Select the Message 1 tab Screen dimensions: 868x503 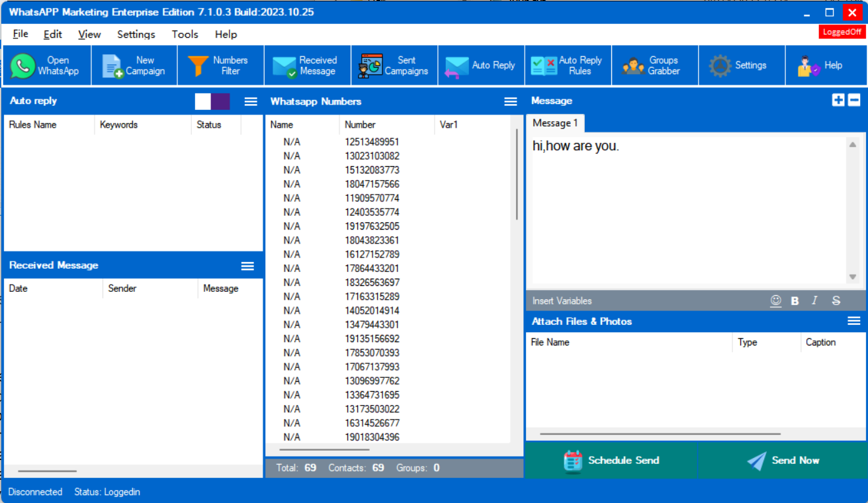tap(555, 123)
